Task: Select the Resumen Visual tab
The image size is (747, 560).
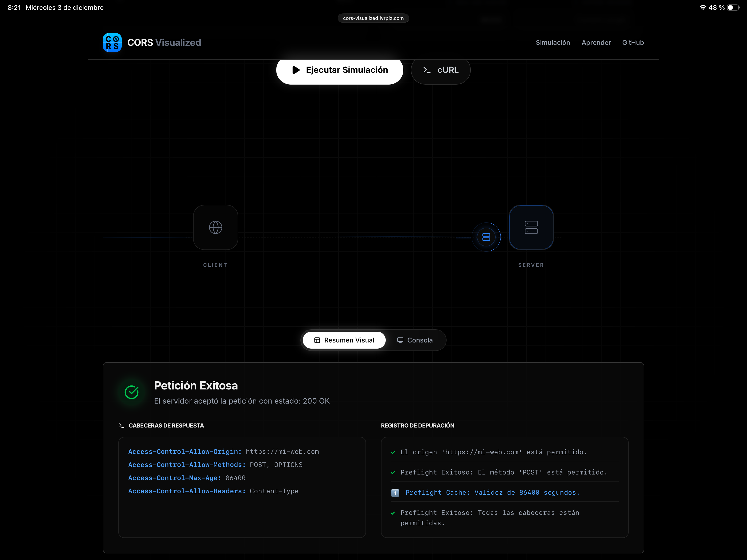Action: coord(344,340)
